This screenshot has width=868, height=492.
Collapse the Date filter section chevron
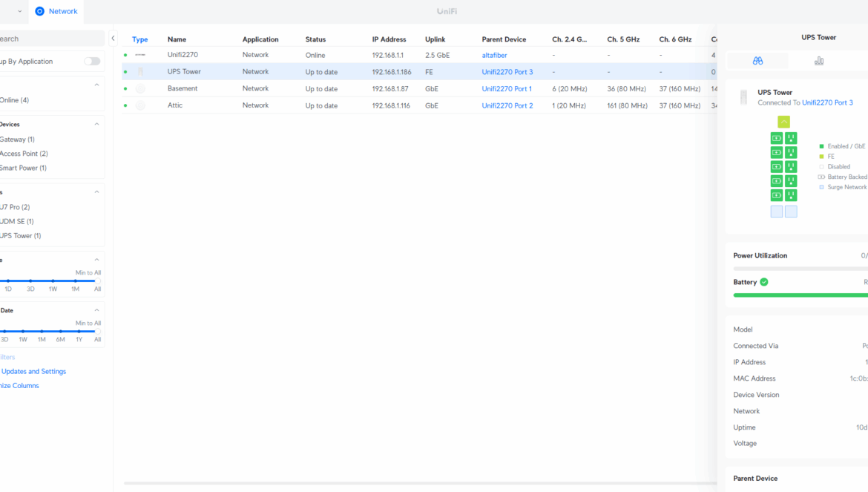[96, 310]
